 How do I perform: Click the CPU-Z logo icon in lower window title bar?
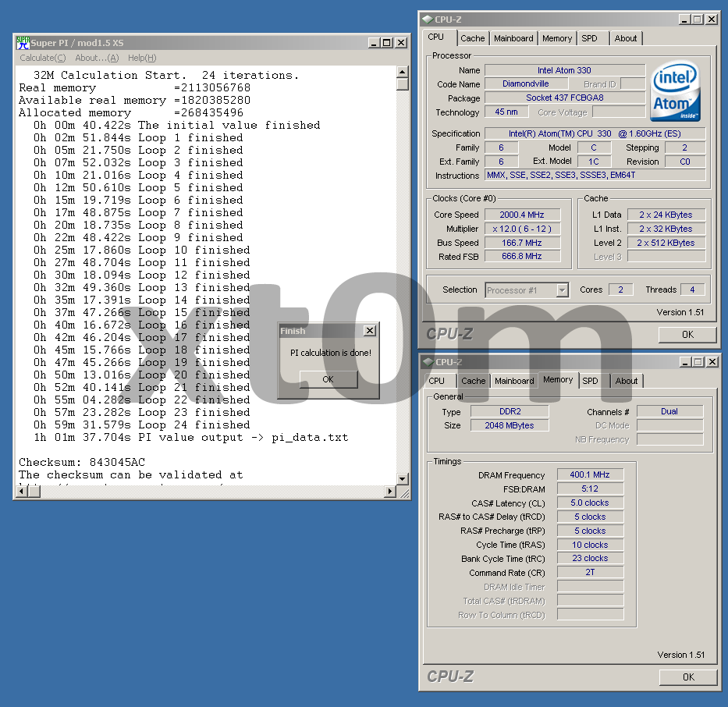(x=428, y=361)
